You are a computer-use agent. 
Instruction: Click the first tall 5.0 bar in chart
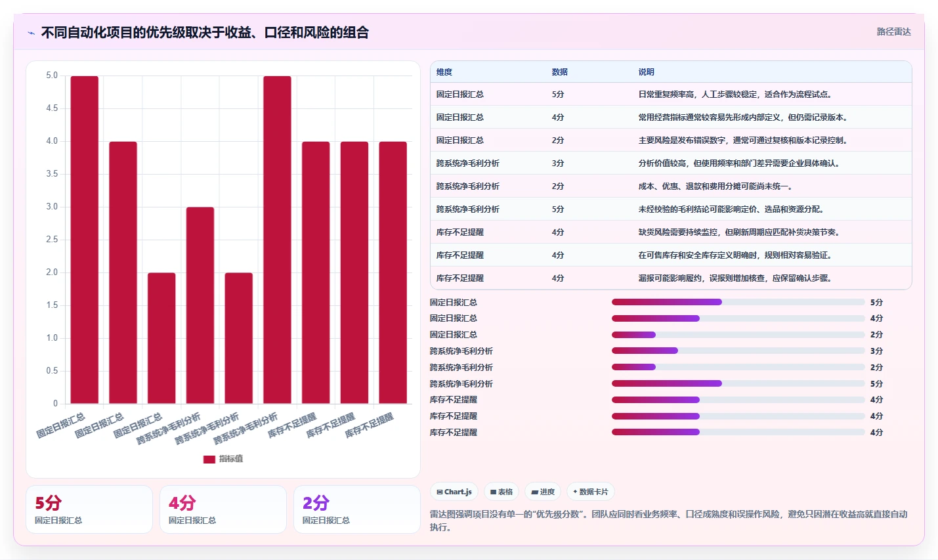(x=85, y=240)
